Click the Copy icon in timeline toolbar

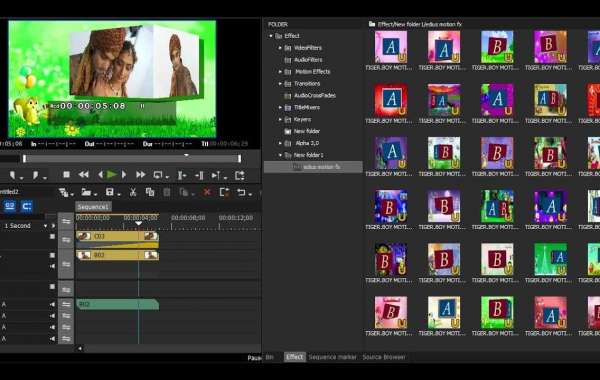click(x=150, y=192)
